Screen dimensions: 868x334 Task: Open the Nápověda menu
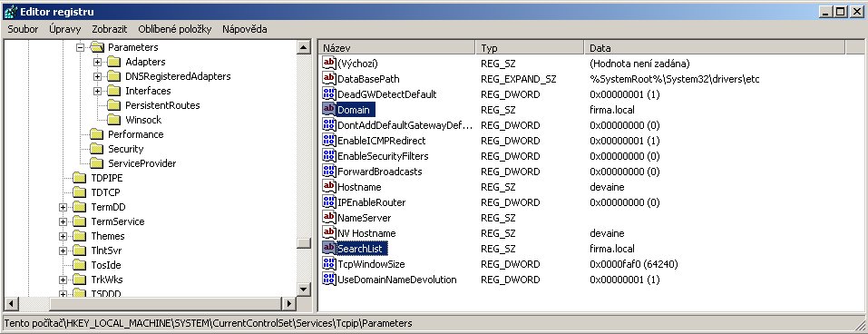point(245,29)
